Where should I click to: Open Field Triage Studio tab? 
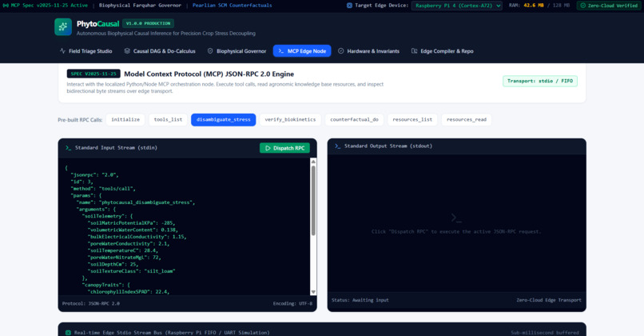point(85,51)
